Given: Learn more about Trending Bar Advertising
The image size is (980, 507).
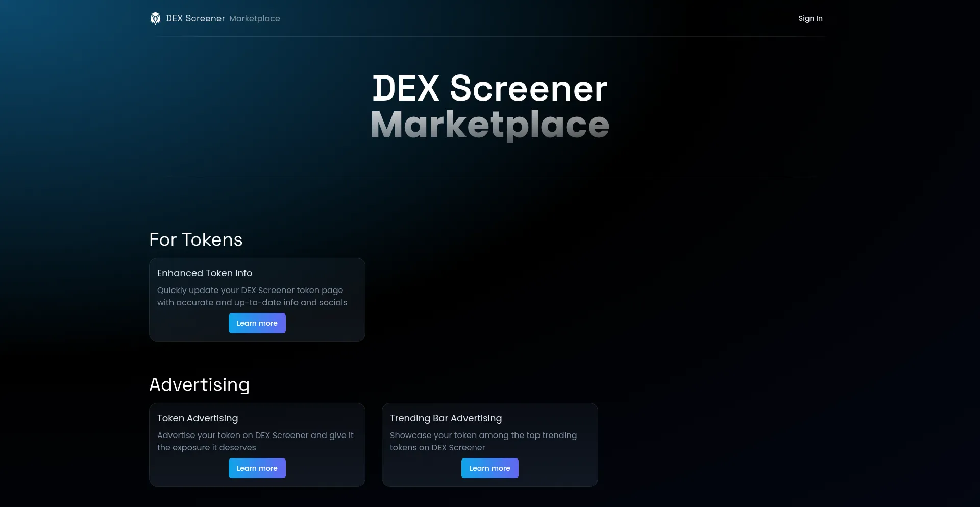Looking at the screenshot, I should (x=489, y=468).
